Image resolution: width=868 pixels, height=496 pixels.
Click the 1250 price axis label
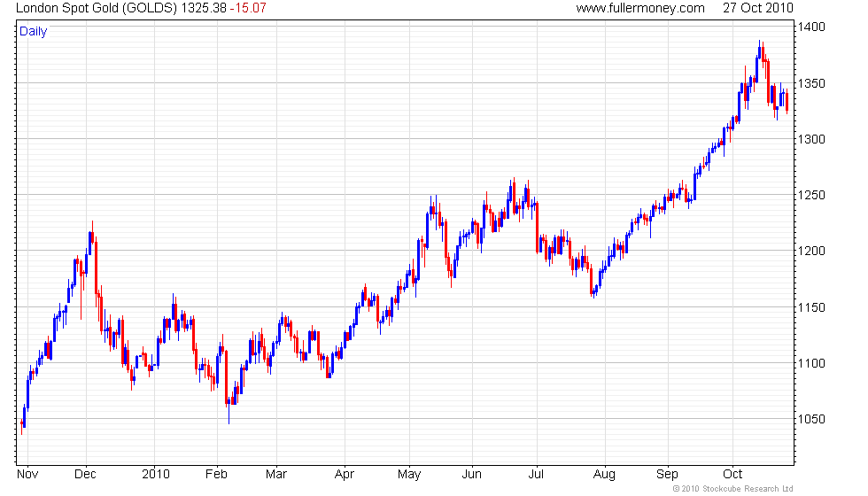(811, 196)
